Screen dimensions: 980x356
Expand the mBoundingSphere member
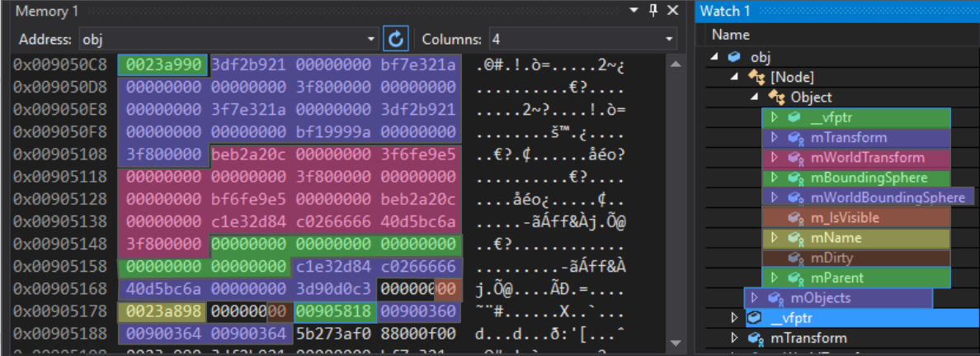[x=774, y=178]
